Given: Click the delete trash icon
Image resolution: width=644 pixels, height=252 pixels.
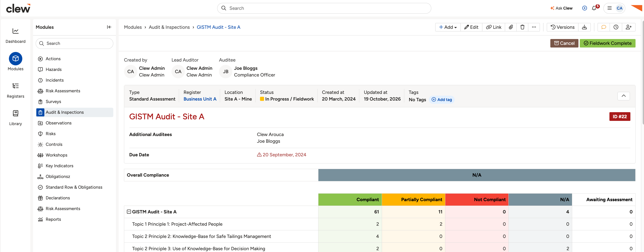Looking at the screenshot, I should tap(522, 27).
